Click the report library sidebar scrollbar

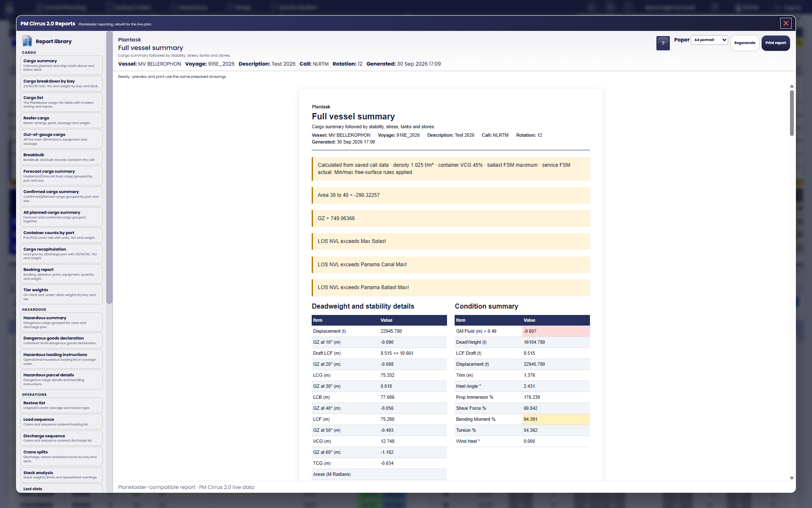[109, 168]
